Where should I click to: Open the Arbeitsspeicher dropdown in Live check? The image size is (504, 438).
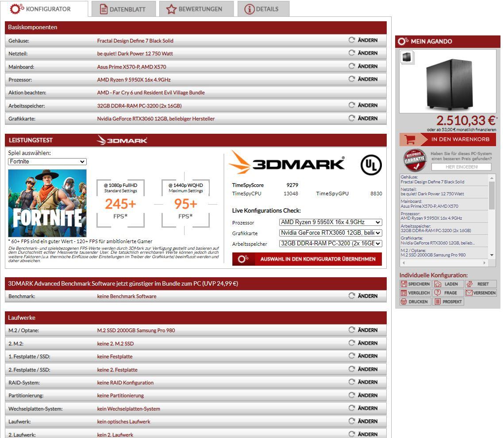(331, 244)
